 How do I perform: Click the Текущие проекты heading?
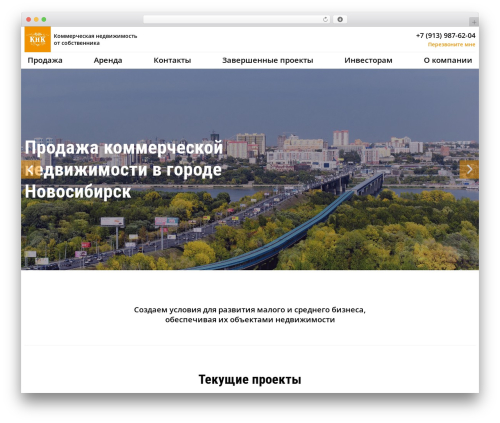pos(250,379)
